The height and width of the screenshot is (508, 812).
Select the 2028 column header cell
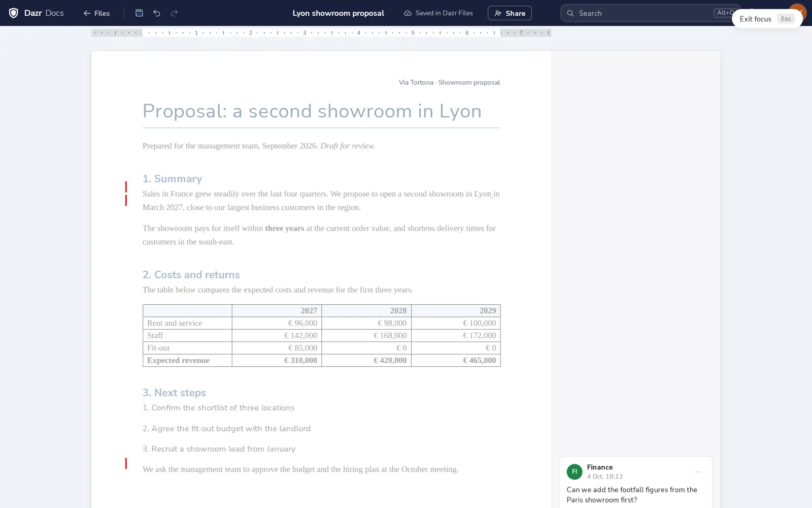[x=366, y=310]
